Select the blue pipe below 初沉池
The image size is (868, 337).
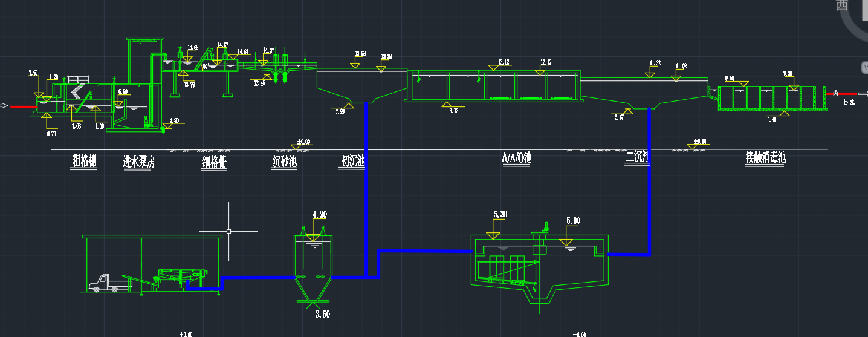click(x=366, y=189)
